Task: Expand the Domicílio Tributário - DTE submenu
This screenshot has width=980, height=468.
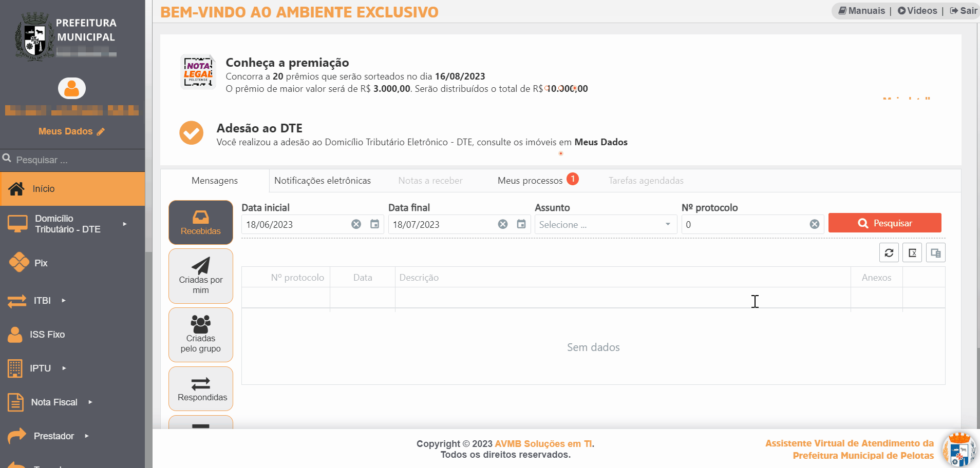Action: (125, 224)
